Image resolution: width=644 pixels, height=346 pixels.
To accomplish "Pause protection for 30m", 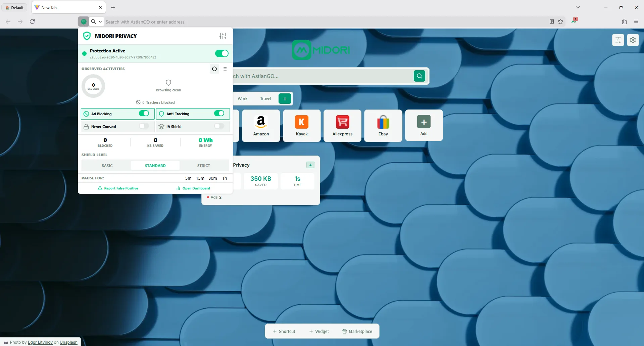I will (213, 178).
